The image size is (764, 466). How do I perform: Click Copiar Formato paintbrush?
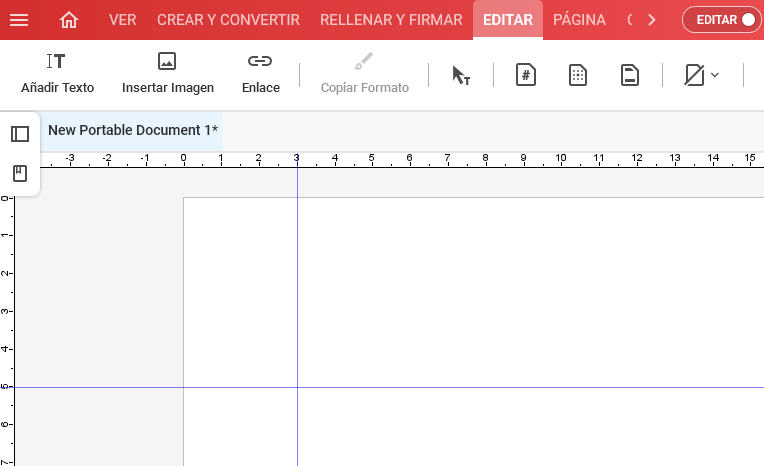point(364,73)
